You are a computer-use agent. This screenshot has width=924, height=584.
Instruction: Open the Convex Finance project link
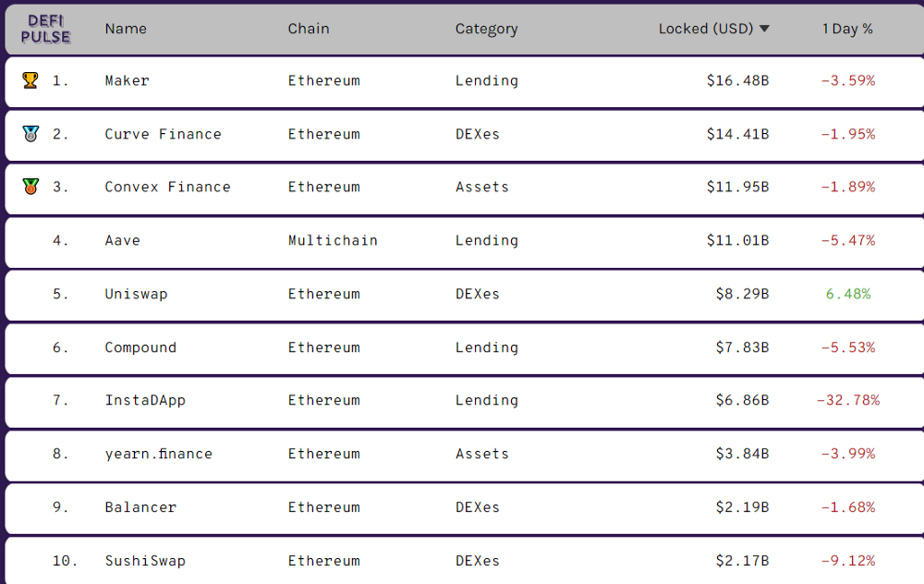[x=167, y=187]
